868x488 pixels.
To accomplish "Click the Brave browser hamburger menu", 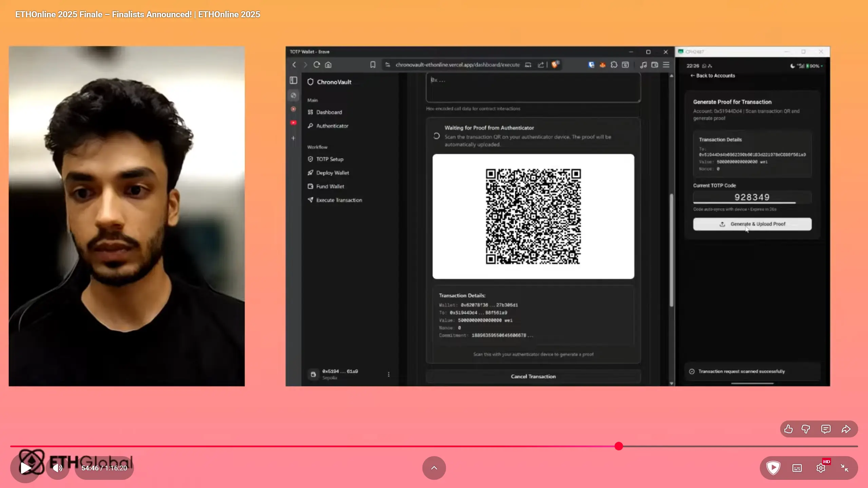I will tap(666, 65).
